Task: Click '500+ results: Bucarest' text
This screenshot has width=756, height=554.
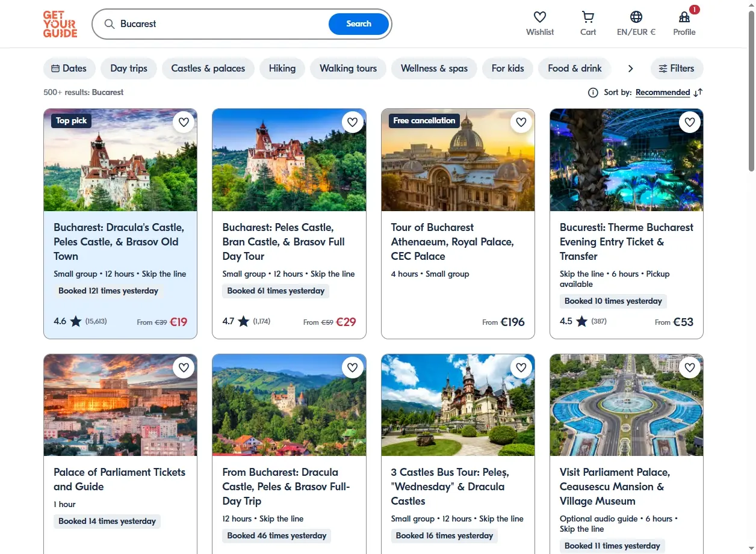Action: click(84, 93)
